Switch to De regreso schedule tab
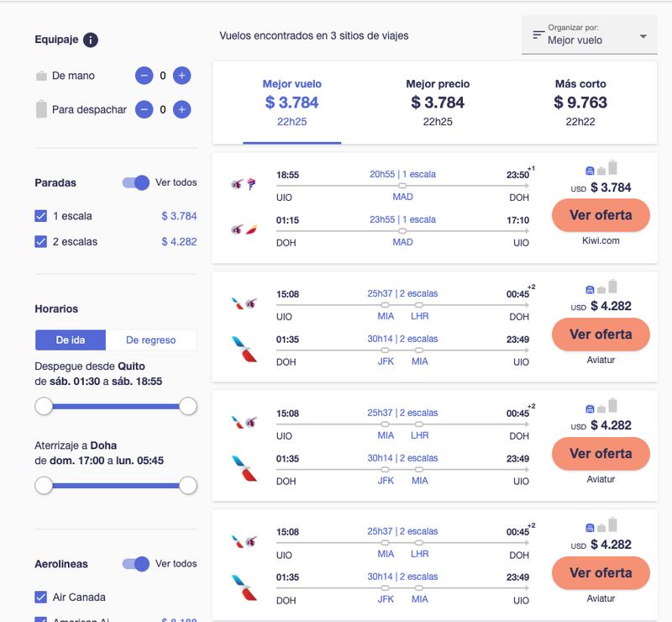 tap(151, 340)
